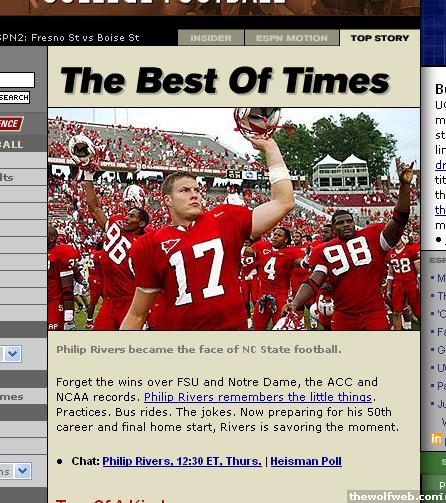Open the Heisman Poll link
Screen dimensions: 446x503
click(306, 461)
